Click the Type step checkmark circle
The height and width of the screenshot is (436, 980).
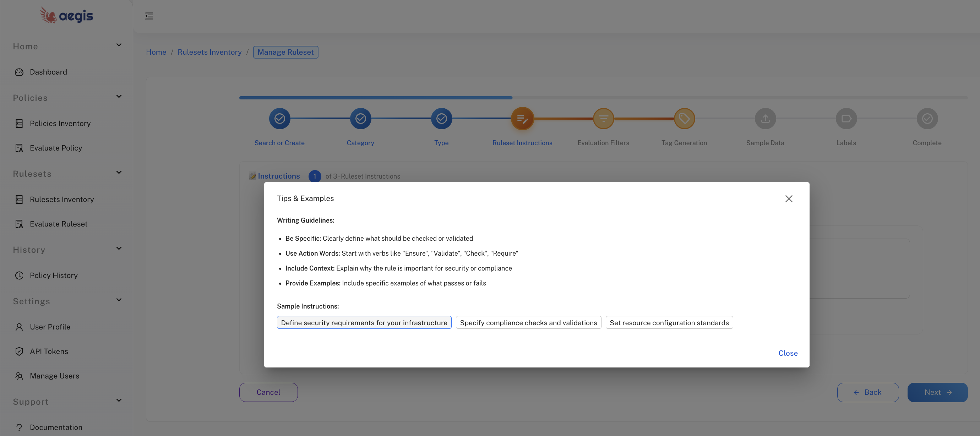442,119
